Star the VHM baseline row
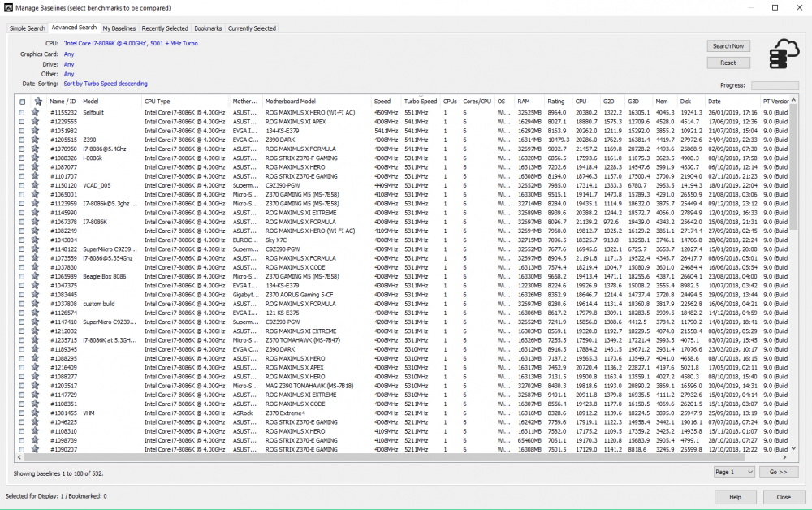Viewport: 812px width, 510px height. click(35, 413)
